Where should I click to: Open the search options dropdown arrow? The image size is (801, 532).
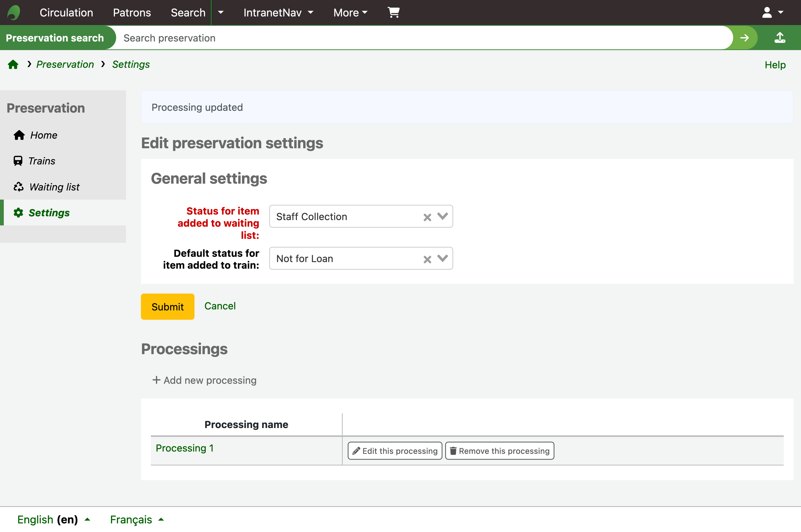pyautogui.click(x=221, y=13)
